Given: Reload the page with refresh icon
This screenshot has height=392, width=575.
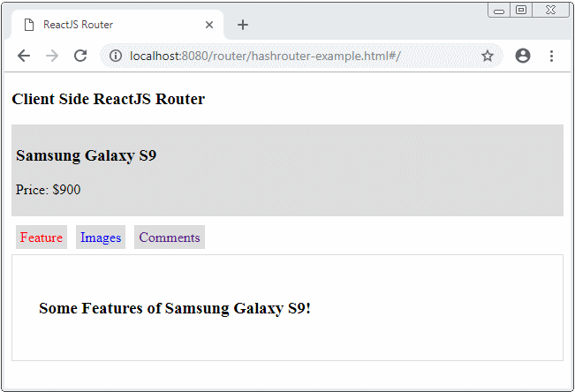Looking at the screenshot, I should [x=80, y=57].
